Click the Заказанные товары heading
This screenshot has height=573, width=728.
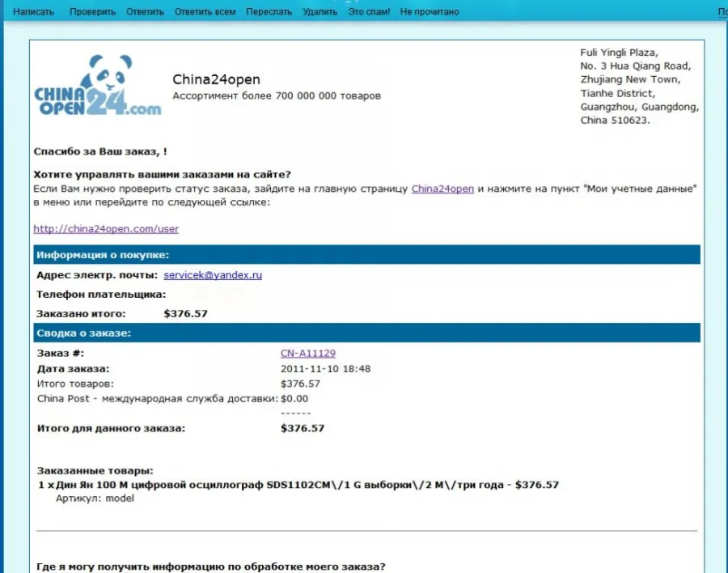click(x=95, y=471)
